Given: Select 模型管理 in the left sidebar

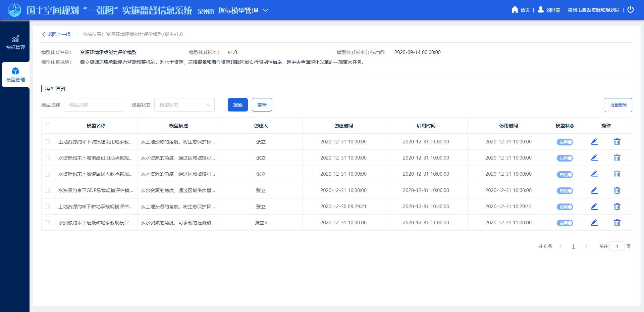Looking at the screenshot, I should pos(15,75).
